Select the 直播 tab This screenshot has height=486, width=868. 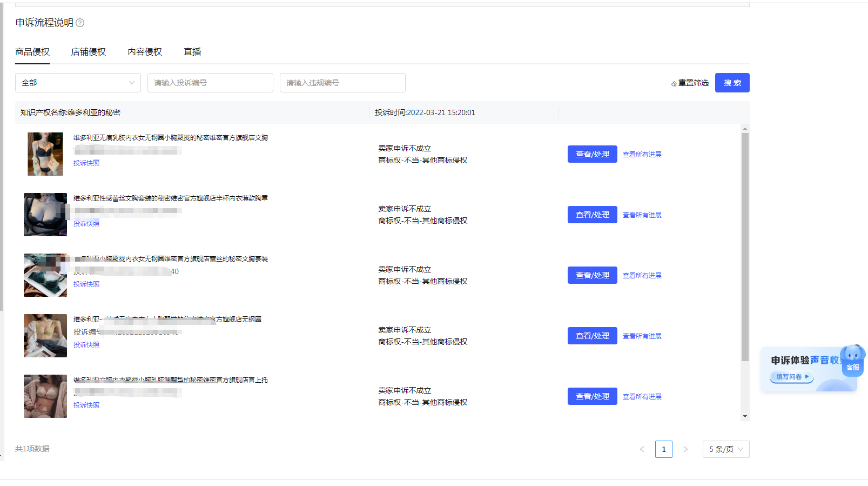[x=192, y=52]
